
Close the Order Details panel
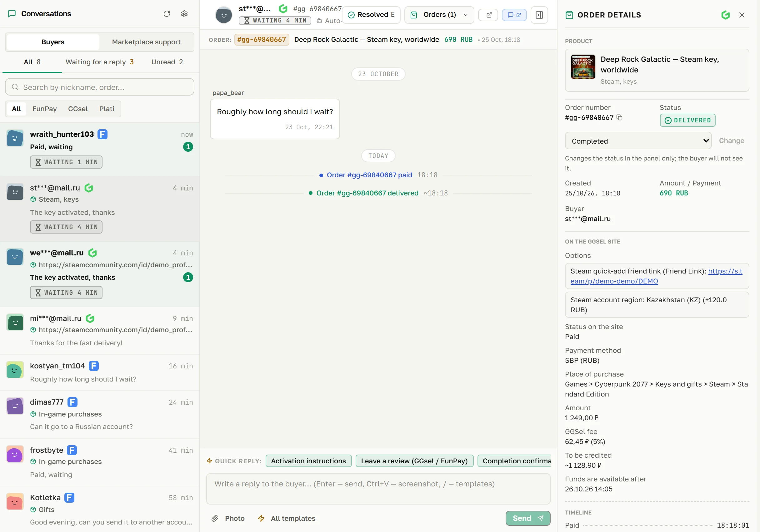742,15
